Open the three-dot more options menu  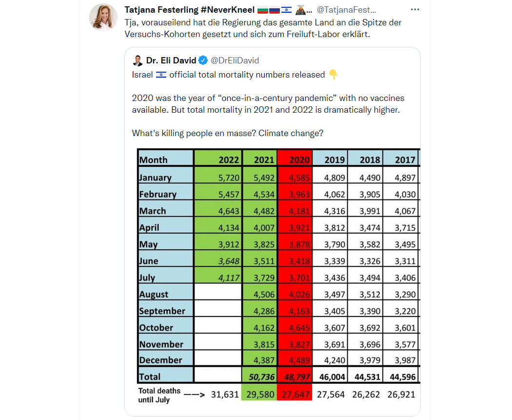coord(414,9)
